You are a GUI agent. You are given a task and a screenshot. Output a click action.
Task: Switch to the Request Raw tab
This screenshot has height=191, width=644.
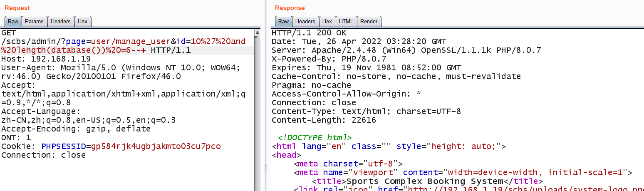[x=13, y=21]
